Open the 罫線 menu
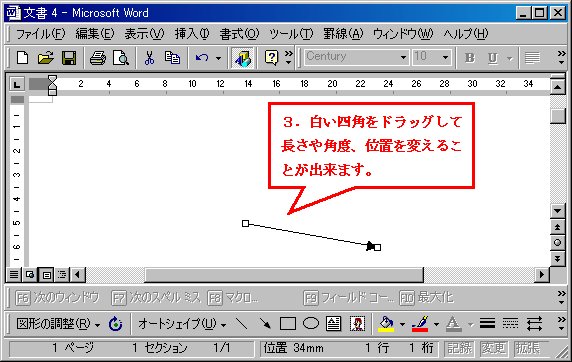The height and width of the screenshot is (362, 572). pyautogui.click(x=343, y=34)
